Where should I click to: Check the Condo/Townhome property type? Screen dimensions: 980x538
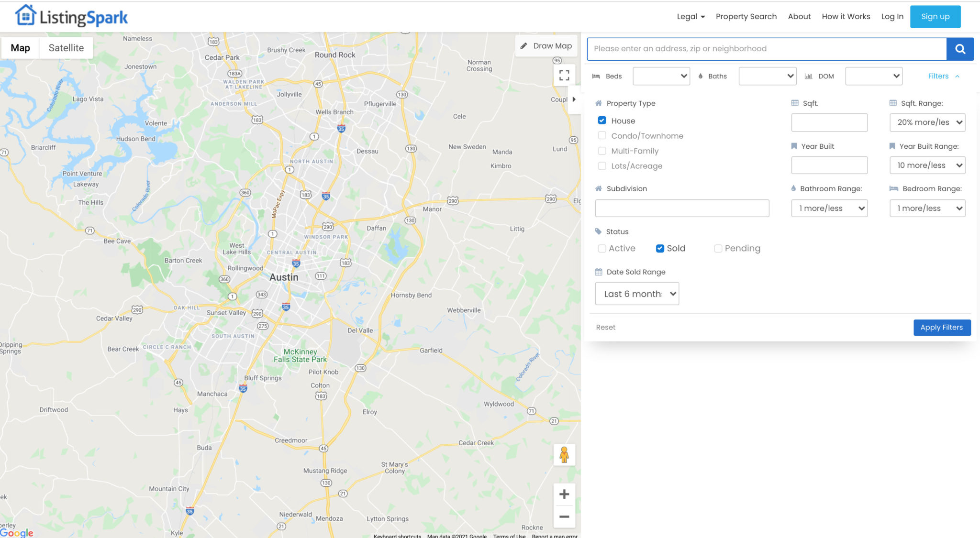602,135
